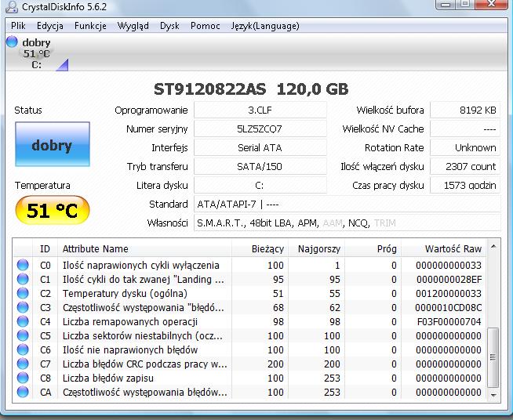Select the 'Ilość nie naprawionych błędów' row
The image size is (513, 420).
click(249, 349)
